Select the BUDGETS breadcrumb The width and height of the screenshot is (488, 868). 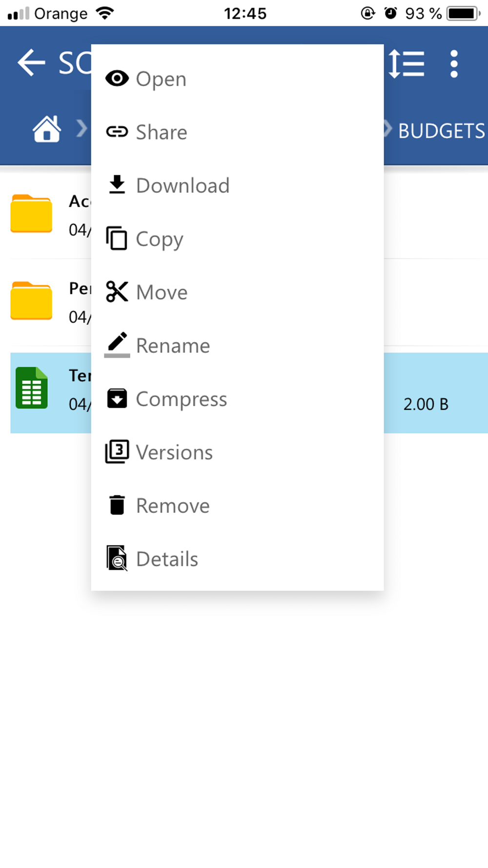point(441,131)
